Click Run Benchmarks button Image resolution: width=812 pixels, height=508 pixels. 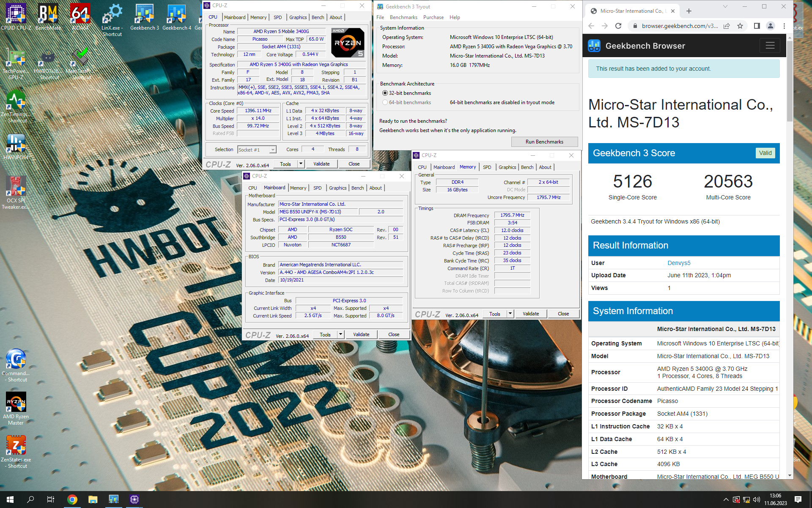click(544, 142)
